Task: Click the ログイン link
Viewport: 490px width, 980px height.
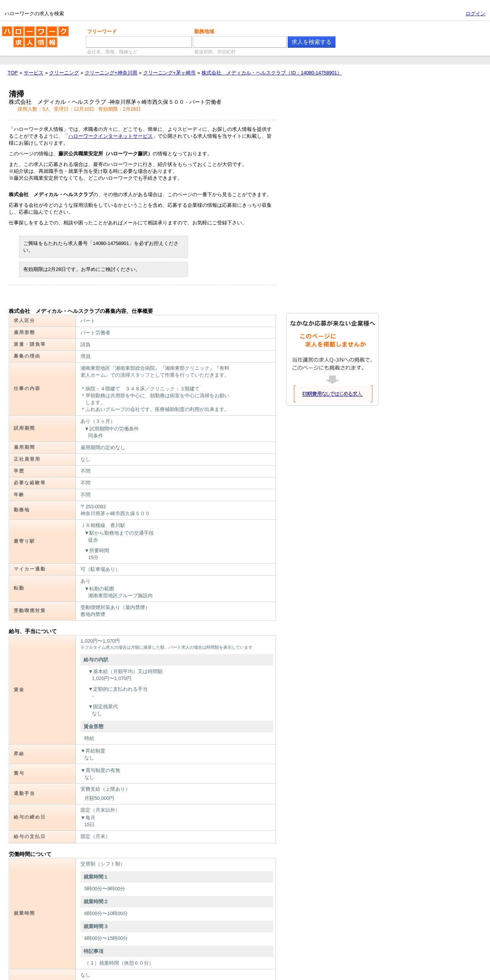Action: (x=475, y=14)
